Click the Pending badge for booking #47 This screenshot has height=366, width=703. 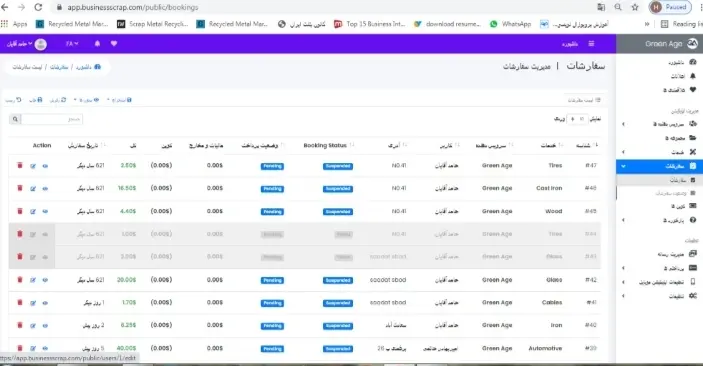pos(272,166)
